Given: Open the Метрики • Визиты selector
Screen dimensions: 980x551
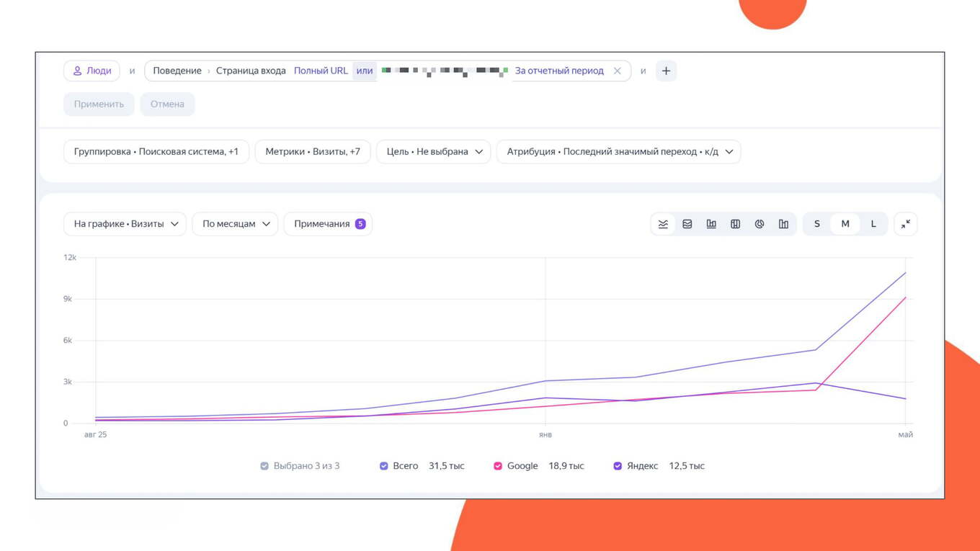Looking at the screenshot, I should tap(313, 152).
